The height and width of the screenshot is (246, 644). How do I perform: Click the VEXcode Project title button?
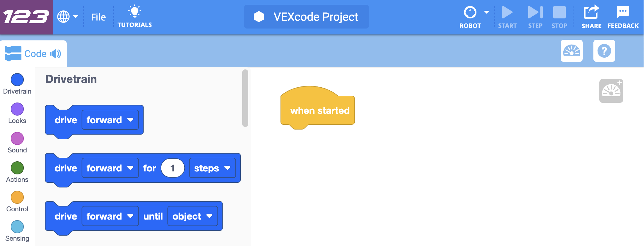point(306,17)
